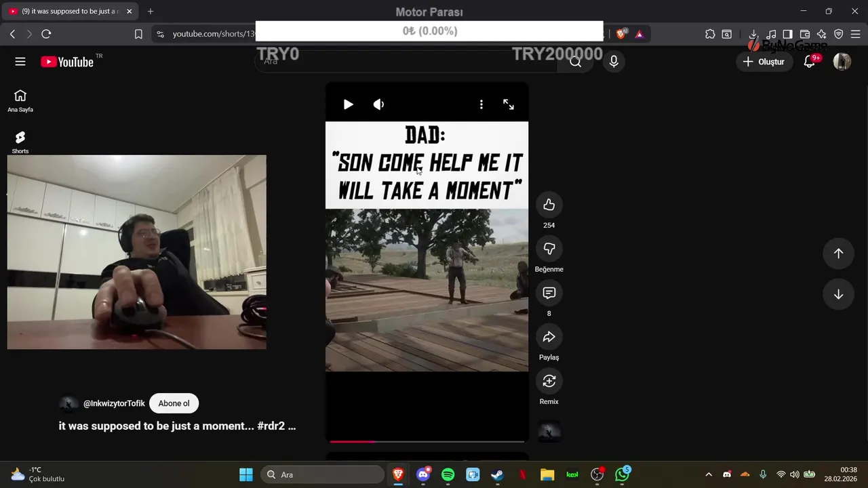Share the Short via Paylaş

(x=549, y=337)
